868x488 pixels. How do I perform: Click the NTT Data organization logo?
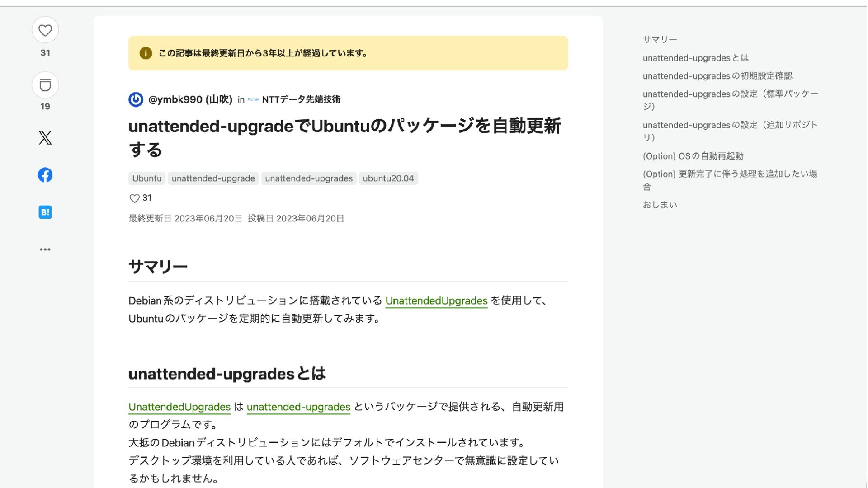(x=253, y=99)
